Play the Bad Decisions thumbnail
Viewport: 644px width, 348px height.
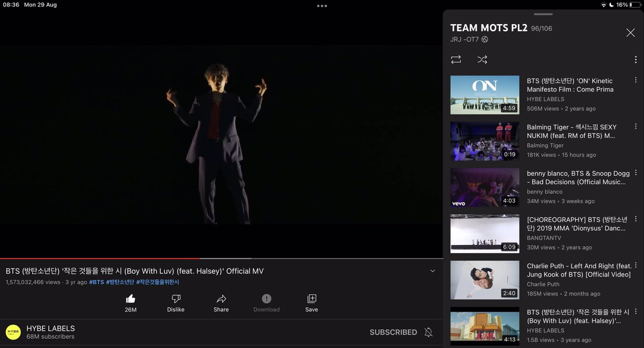(485, 187)
